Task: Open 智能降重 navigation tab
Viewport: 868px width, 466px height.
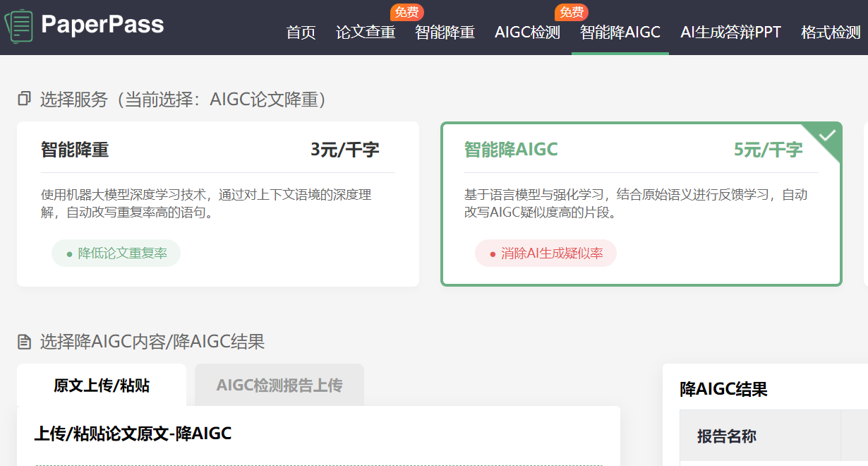Action: point(445,32)
